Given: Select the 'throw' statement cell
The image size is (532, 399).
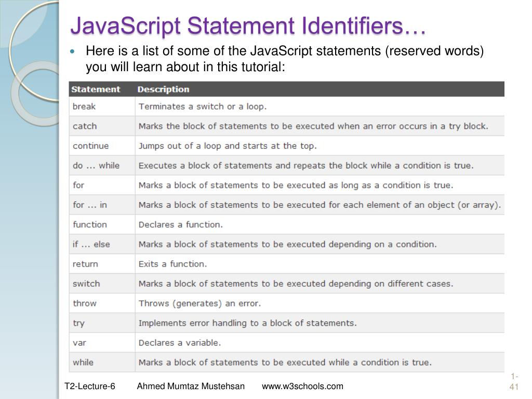Looking at the screenshot, I should [x=85, y=303].
